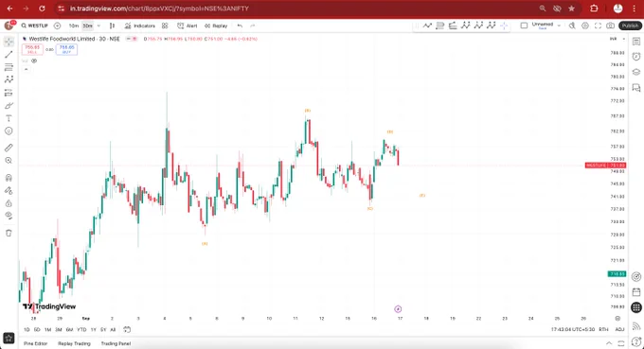Screen dimensions: 644x349
Task: Toggle ADJ adjusted data setting
Action: pyautogui.click(x=619, y=329)
